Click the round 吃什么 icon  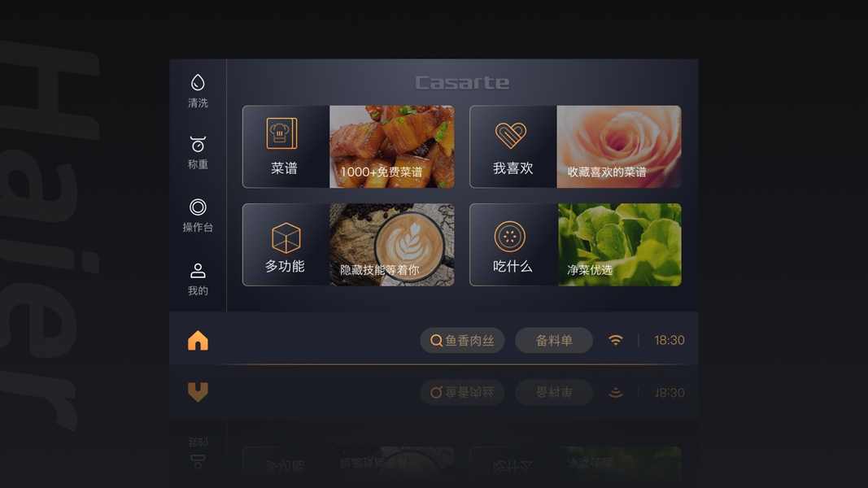[509, 237]
